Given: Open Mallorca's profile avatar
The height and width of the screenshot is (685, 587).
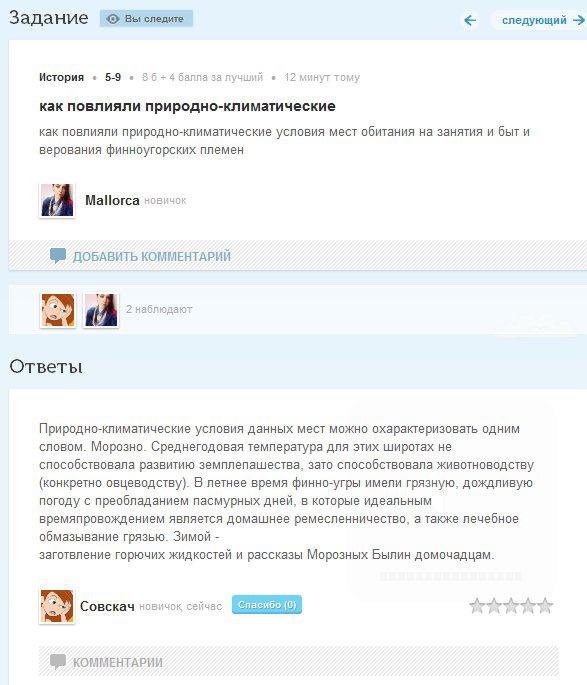Looking at the screenshot, I should pos(57,200).
